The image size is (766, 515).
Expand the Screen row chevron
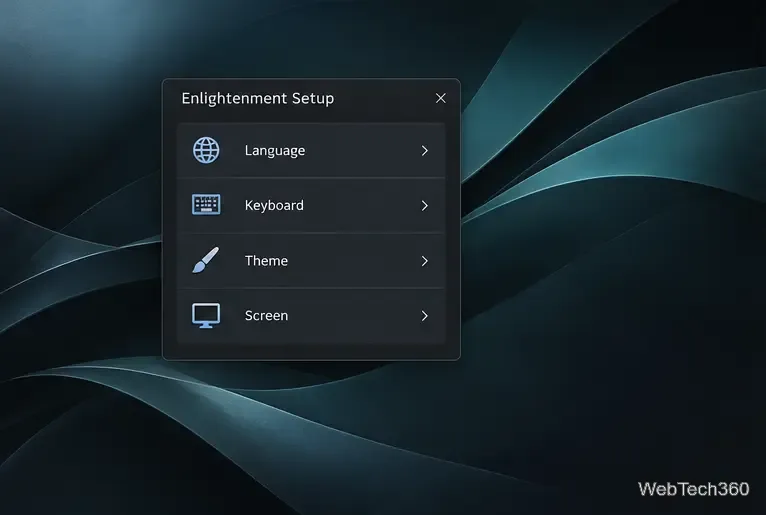click(425, 316)
